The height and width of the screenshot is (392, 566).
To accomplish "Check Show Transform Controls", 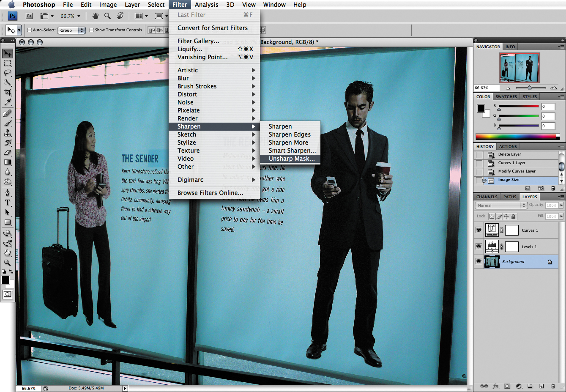I will click(x=92, y=30).
